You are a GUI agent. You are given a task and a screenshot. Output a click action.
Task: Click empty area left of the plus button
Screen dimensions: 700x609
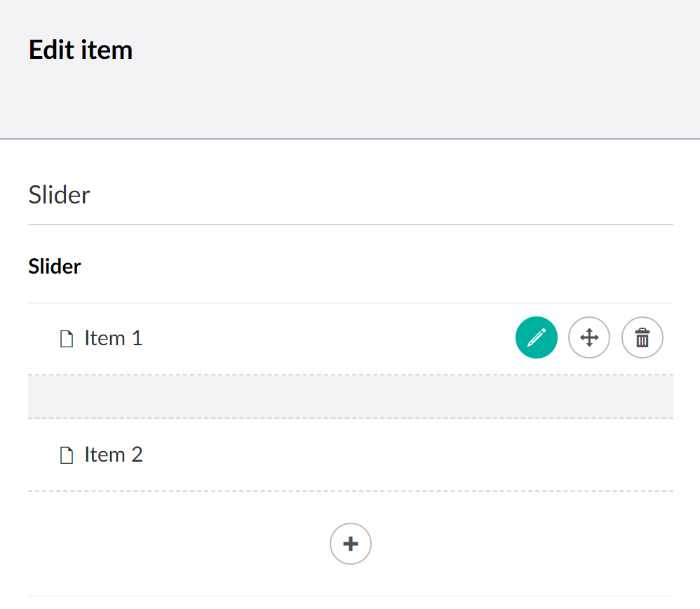tap(179, 544)
